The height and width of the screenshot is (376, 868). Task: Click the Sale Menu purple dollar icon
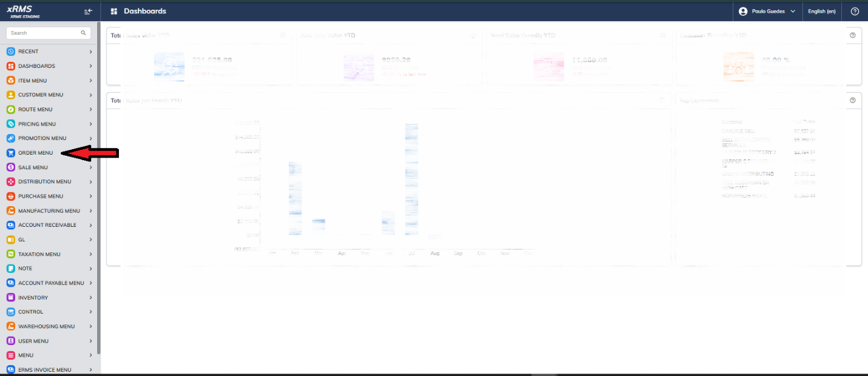coord(11,167)
